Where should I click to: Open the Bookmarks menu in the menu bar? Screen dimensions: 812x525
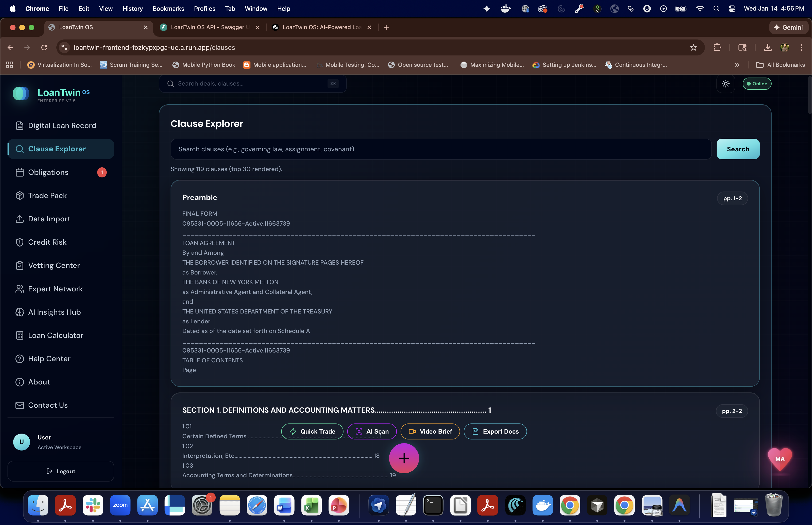tap(168, 8)
